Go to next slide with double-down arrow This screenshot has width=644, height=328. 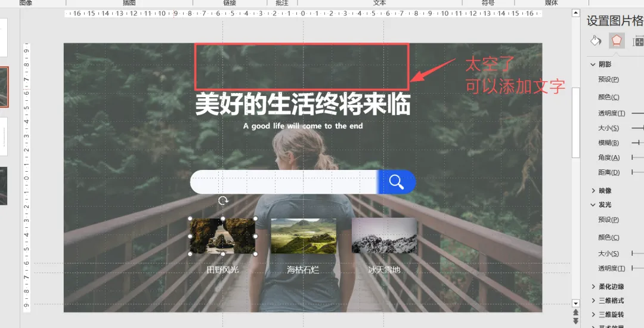pyautogui.click(x=576, y=321)
